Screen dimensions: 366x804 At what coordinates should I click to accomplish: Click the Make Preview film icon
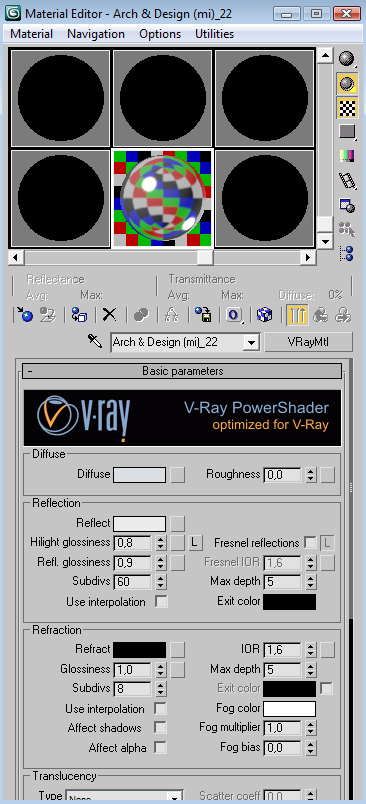(x=348, y=180)
